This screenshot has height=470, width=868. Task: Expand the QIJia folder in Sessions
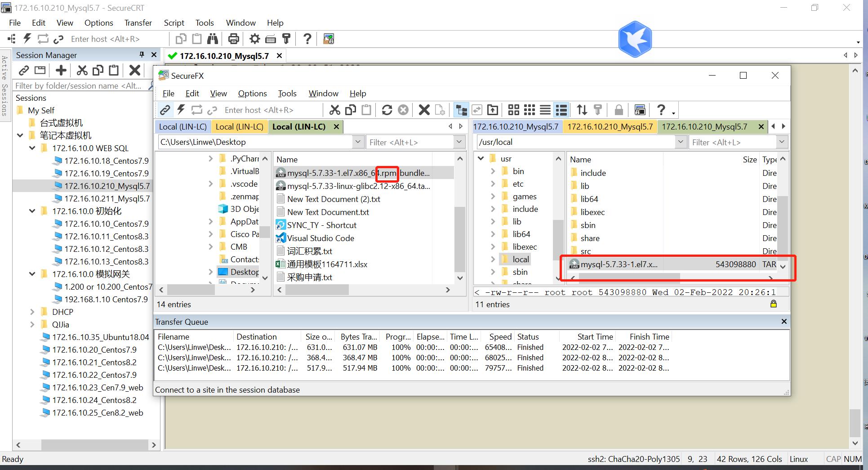pos(32,324)
